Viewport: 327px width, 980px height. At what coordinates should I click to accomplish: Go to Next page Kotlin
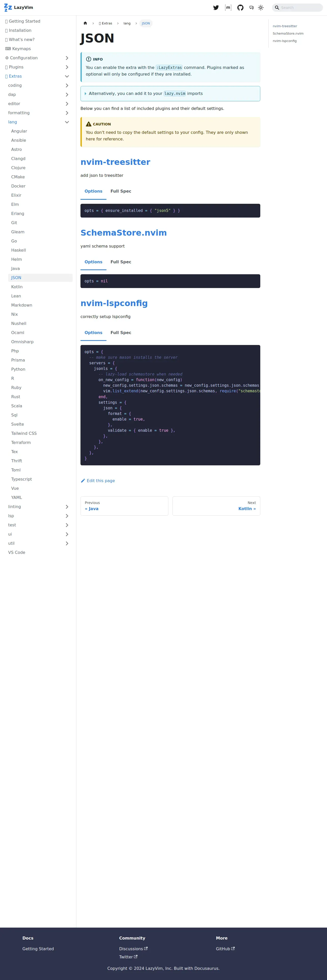coord(216,506)
